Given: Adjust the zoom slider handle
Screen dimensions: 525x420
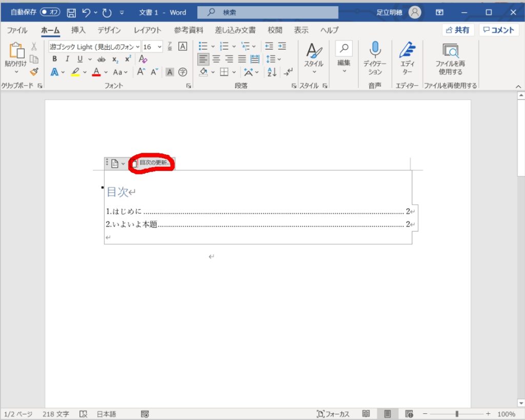Looking at the screenshot, I should (x=457, y=414).
